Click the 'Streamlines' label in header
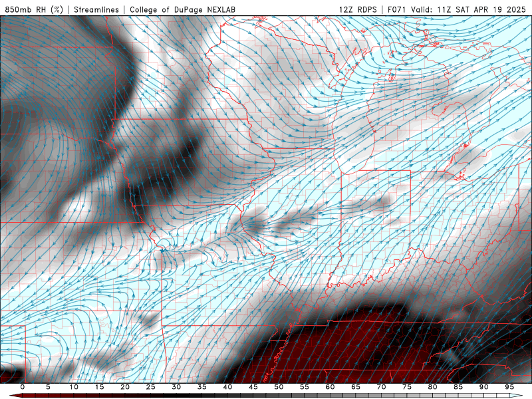 coord(96,9)
